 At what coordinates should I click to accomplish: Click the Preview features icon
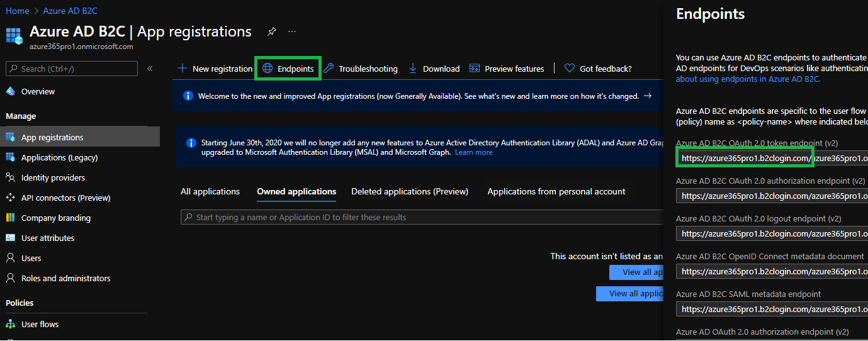[475, 68]
